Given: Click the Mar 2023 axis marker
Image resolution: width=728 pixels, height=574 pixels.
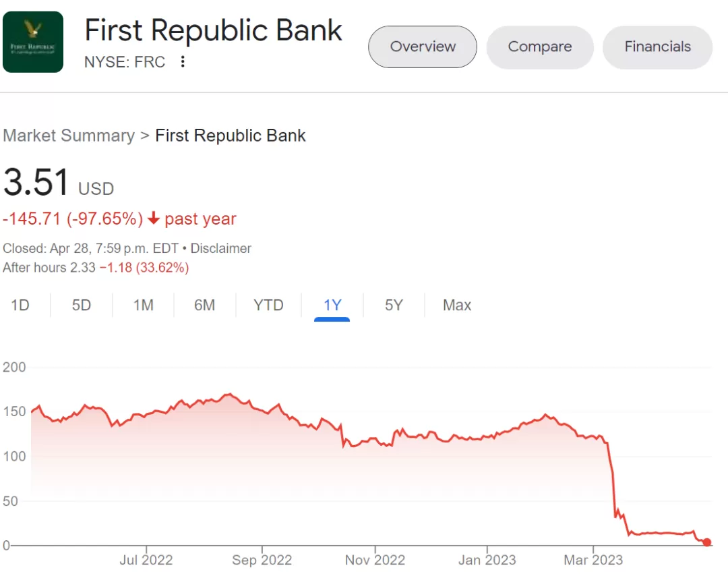Looking at the screenshot, I should coord(593,560).
